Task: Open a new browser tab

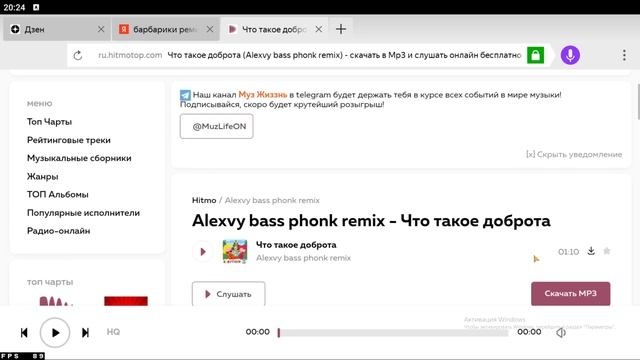Action: coord(341,29)
